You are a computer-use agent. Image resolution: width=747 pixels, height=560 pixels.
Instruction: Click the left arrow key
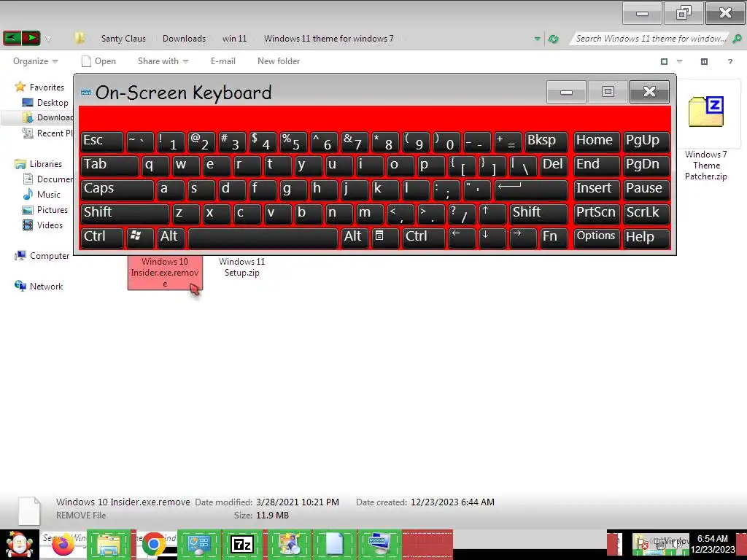462,238
